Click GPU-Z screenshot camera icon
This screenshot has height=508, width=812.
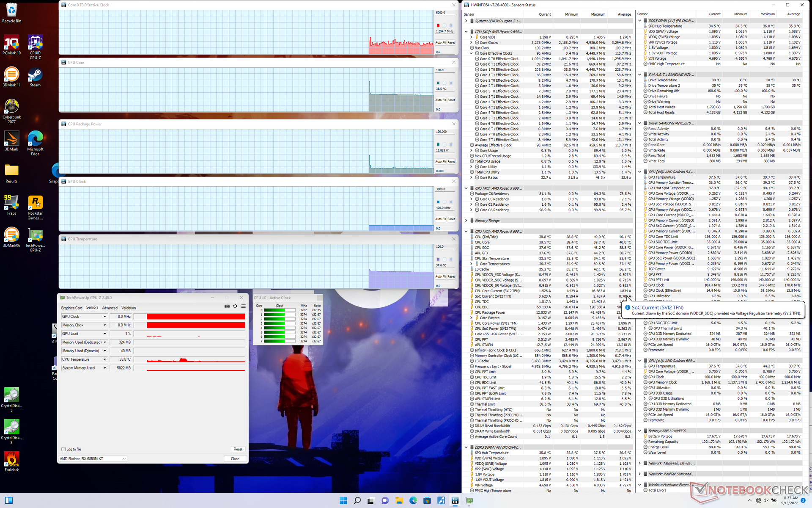point(227,306)
